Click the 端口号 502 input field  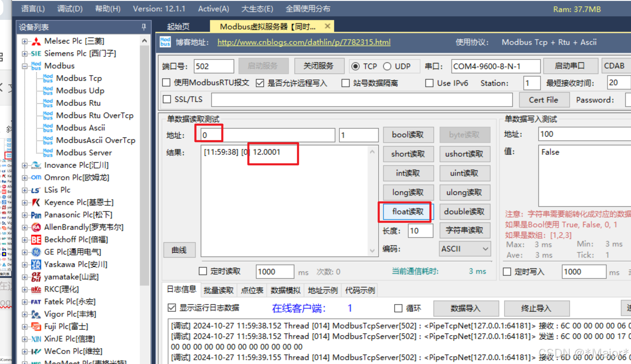click(214, 66)
